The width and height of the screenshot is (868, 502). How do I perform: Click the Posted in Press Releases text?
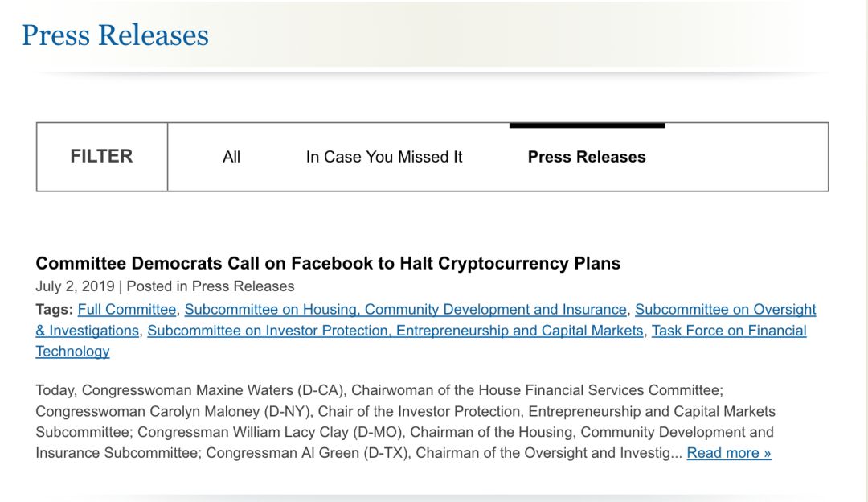click(x=211, y=286)
